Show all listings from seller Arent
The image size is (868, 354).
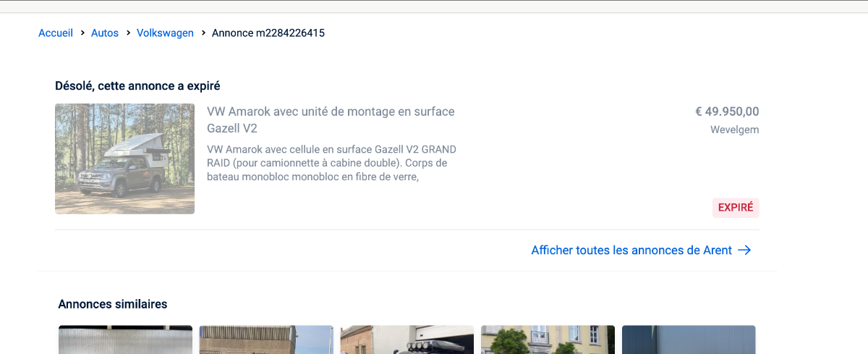pyautogui.click(x=631, y=250)
